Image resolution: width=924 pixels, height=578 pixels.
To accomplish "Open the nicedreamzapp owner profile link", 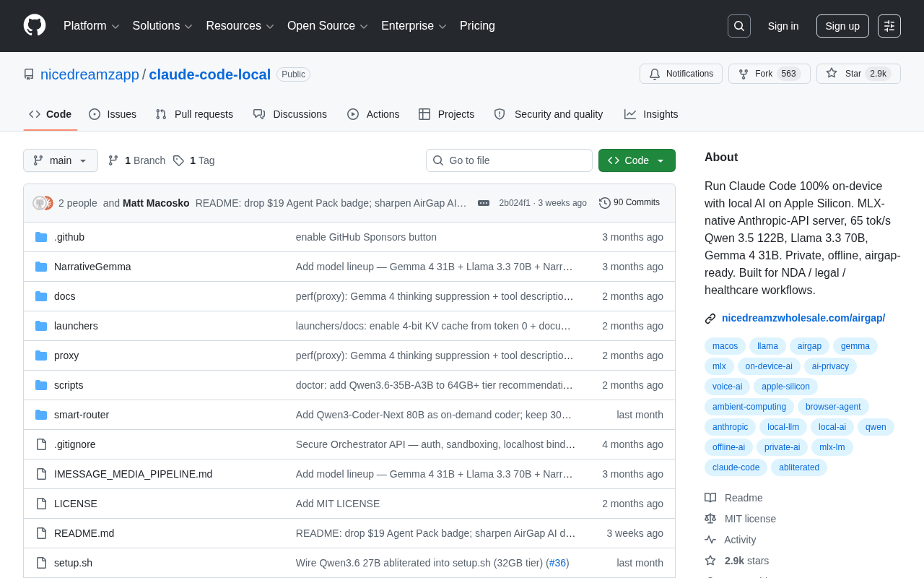I will click(x=90, y=74).
